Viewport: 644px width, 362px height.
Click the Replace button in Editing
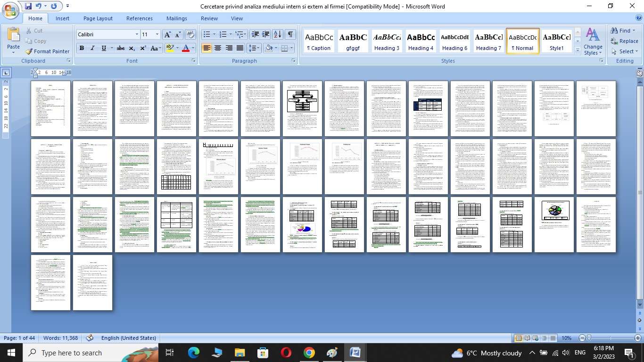click(x=624, y=41)
